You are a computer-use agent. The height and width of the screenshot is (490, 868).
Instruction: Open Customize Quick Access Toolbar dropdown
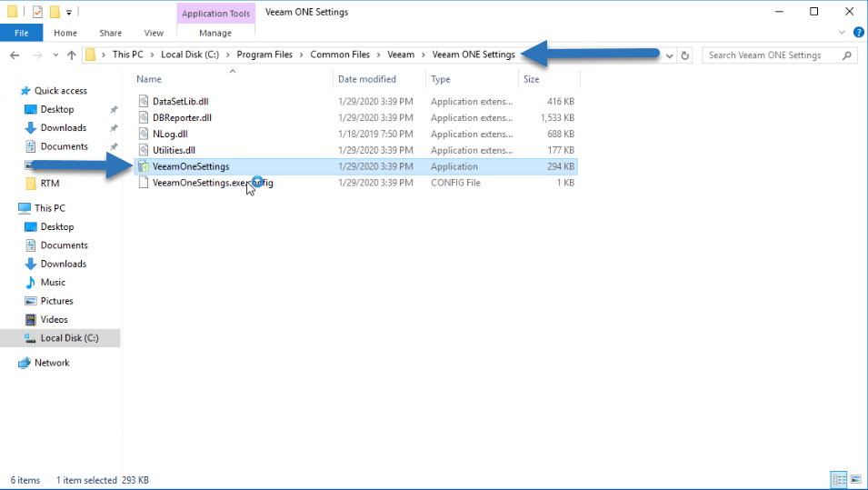pyautogui.click(x=69, y=12)
